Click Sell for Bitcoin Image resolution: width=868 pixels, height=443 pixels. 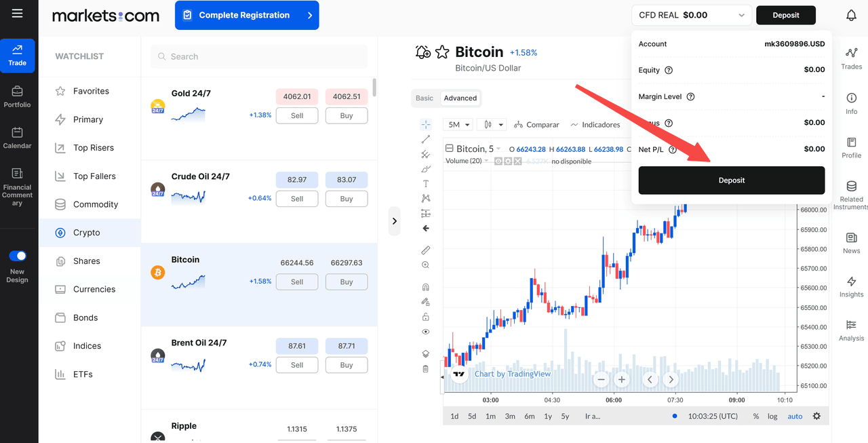tap(297, 282)
